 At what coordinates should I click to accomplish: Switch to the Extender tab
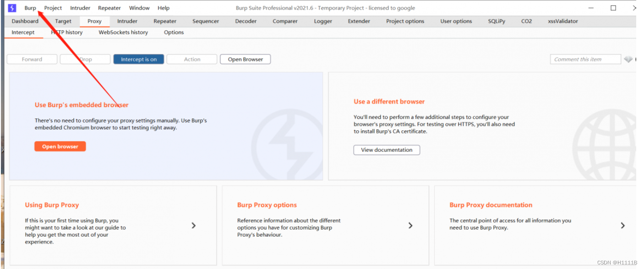[x=359, y=21]
